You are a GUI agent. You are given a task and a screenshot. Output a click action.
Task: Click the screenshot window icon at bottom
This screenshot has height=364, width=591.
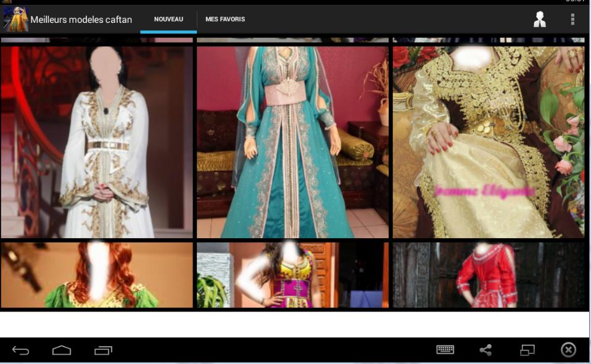pyautogui.click(x=526, y=349)
